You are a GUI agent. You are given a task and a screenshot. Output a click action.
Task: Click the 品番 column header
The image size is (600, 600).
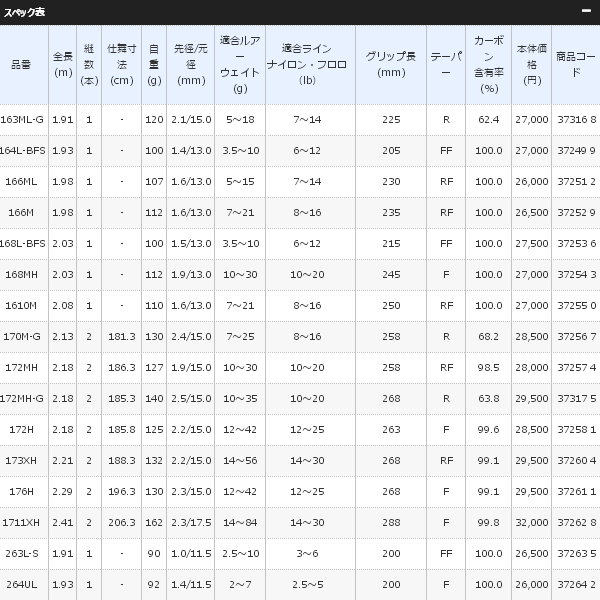21,65
